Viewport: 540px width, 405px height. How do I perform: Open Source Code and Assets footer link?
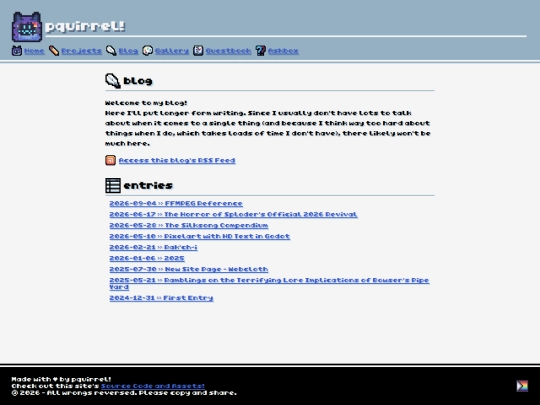153,386
